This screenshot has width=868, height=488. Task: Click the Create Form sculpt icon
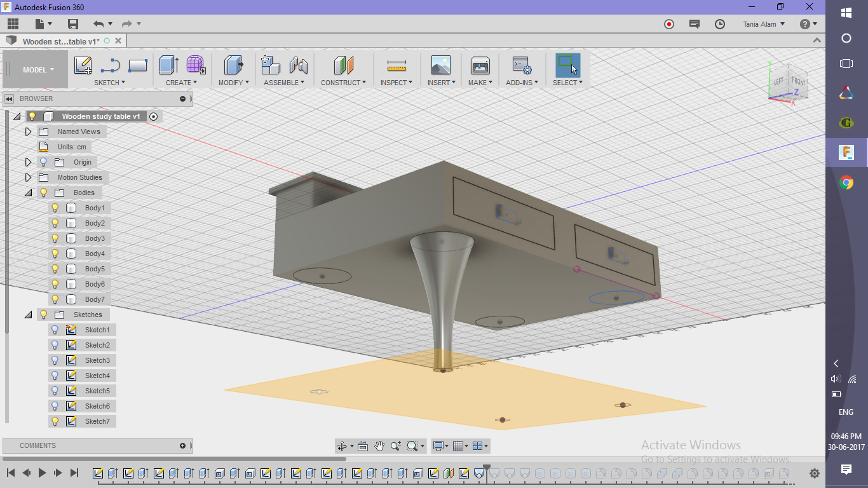click(x=196, y=65)
